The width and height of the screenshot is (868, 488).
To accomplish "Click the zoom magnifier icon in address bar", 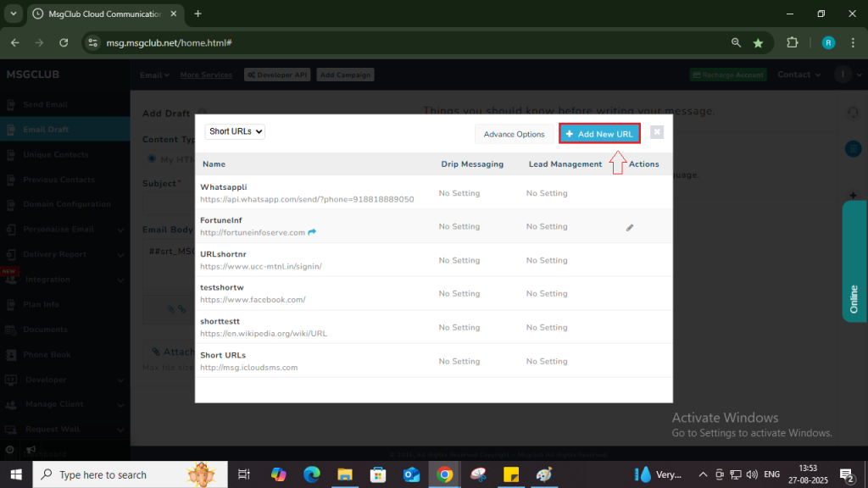I will 736,42.
